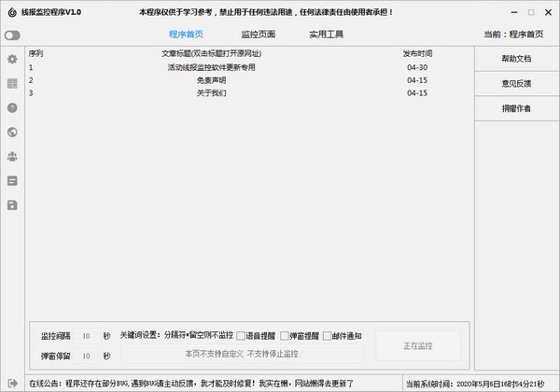Open the users group sidebar icon
The height and width of the screenshot is (392, 560).
pos(12,156)
